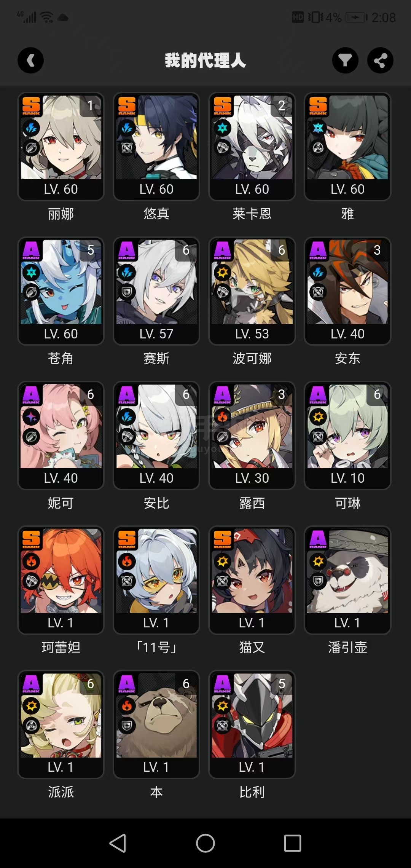Select the 莱卡恩 agent card
Viewport: 411px width, 868px height.
(x=252, y=147)
